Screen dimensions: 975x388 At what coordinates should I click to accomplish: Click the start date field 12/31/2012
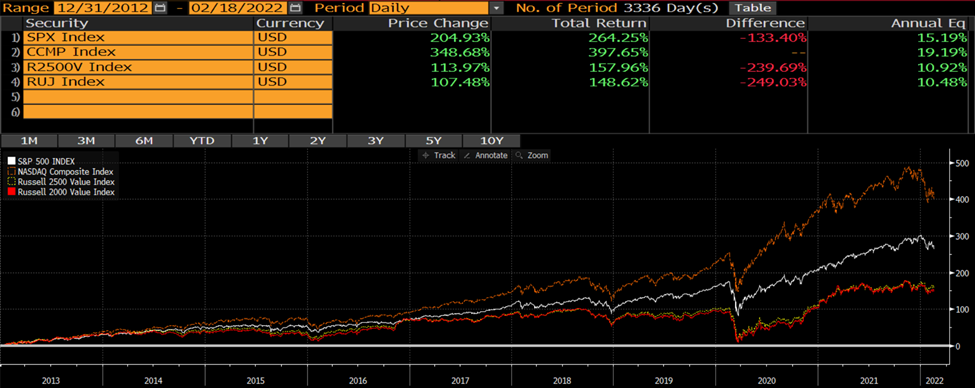(103, 8)
